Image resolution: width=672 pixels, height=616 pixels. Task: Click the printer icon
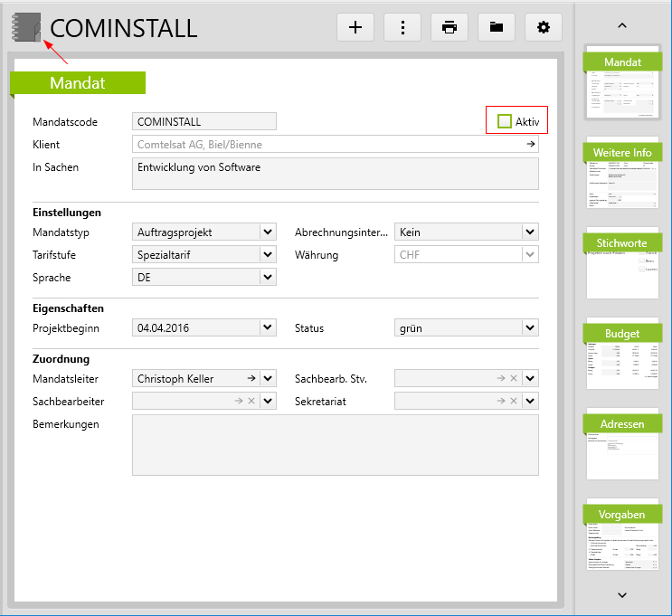point(450,27)
